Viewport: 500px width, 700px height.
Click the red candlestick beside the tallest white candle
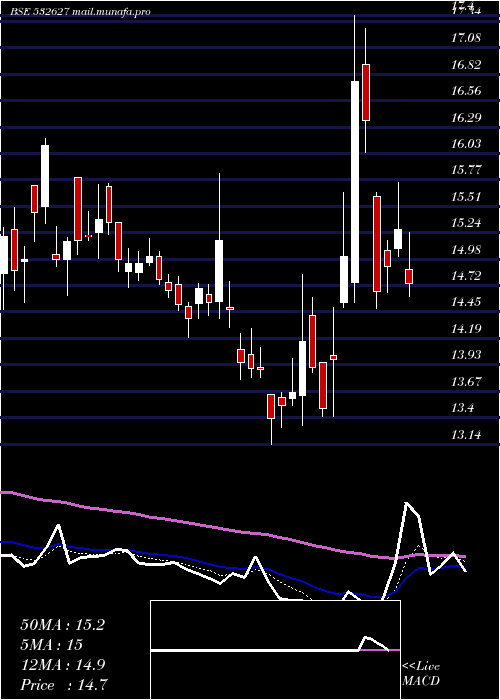coord(366,92)
